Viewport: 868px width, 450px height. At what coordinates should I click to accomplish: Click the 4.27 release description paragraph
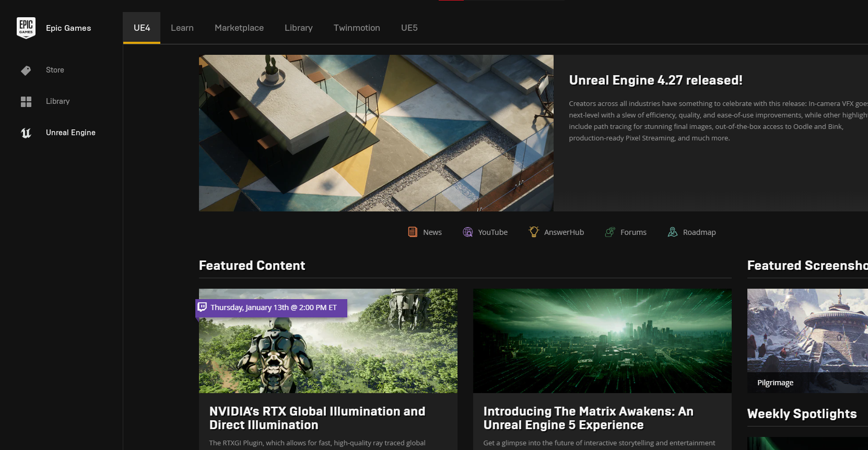click(x=718, y=121)
